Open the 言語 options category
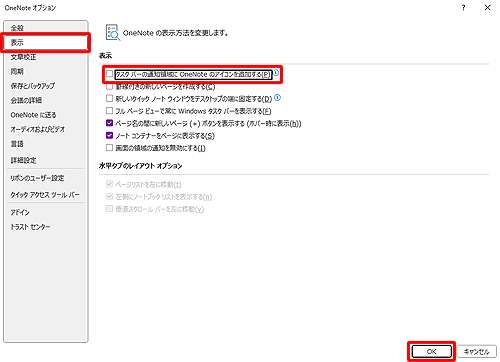 (x=45, y=144)
